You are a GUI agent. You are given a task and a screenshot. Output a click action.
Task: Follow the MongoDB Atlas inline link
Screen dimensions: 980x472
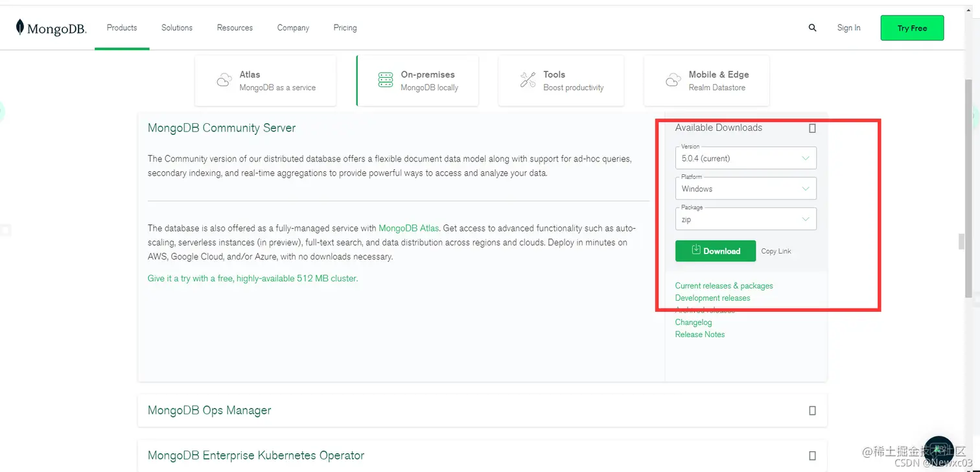(x=408, y=228)
